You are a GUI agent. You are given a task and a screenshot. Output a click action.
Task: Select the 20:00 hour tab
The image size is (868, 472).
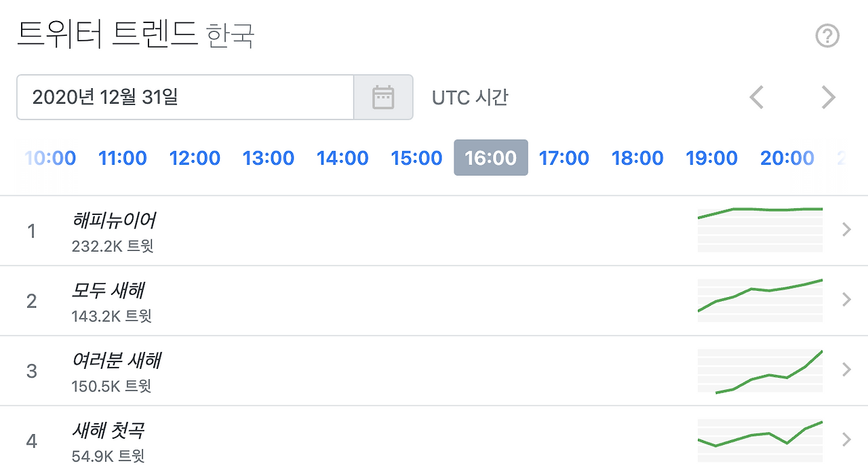[x=787, y=158]
